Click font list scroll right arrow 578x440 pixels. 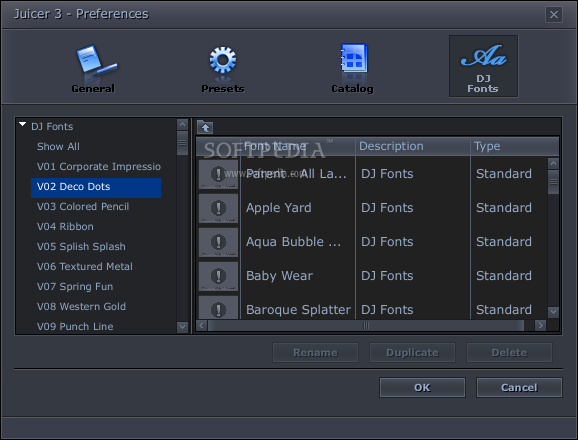pyautogui.click(x=540, y=325)
